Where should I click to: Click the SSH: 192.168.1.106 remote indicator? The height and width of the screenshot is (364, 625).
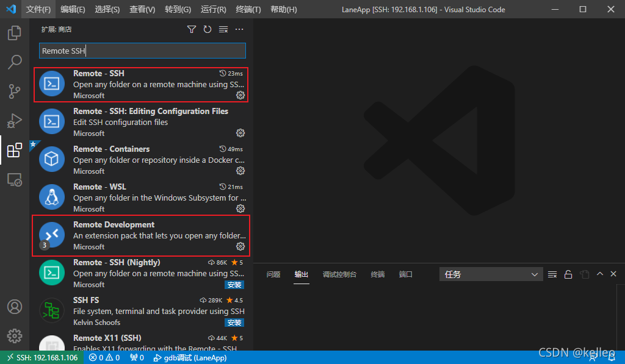42,358
